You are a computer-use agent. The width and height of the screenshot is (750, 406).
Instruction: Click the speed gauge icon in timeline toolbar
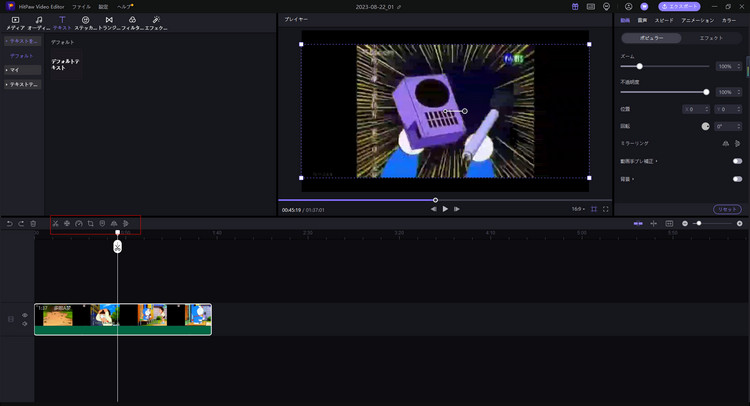[x=79, y=223]
